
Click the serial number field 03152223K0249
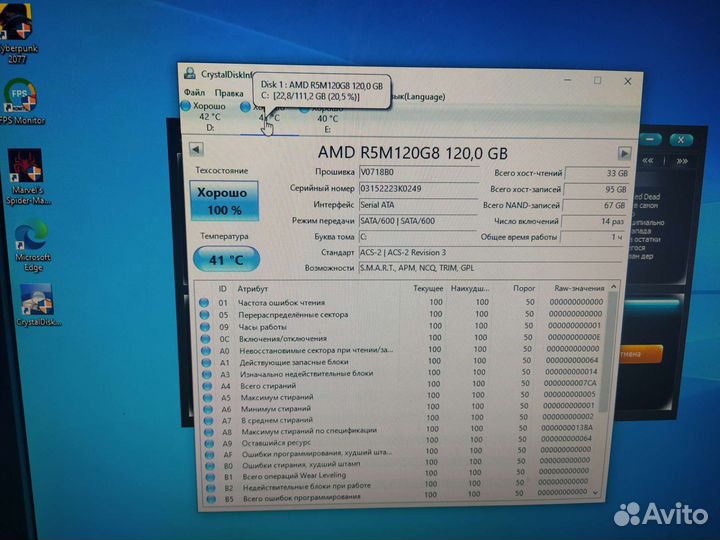coord(418,189)
